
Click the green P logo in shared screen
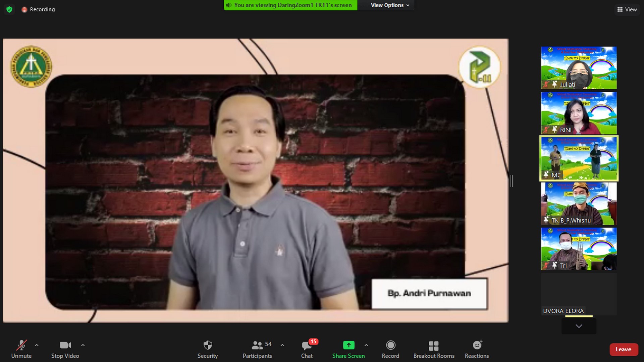(480, 67)
